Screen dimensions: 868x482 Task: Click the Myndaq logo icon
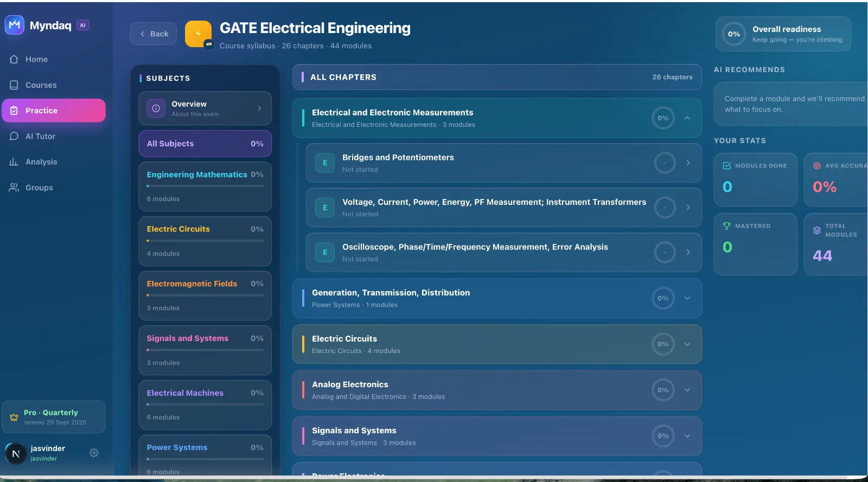[x=15, y=25]
